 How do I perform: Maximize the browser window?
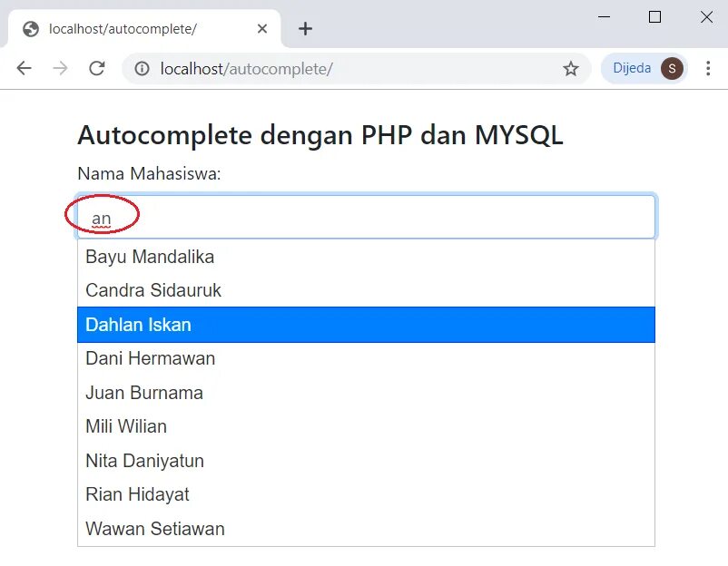[x=654, y=17]
